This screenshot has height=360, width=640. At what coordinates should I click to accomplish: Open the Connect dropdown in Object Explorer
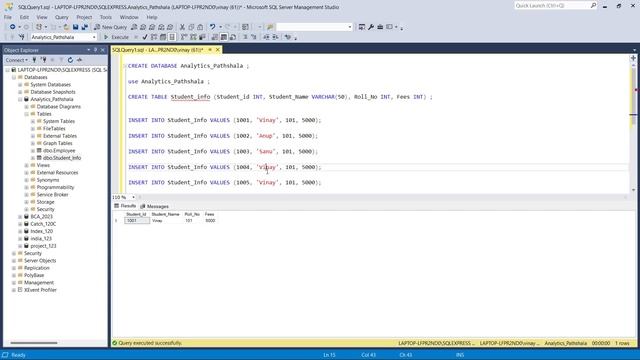coord(16,60)
